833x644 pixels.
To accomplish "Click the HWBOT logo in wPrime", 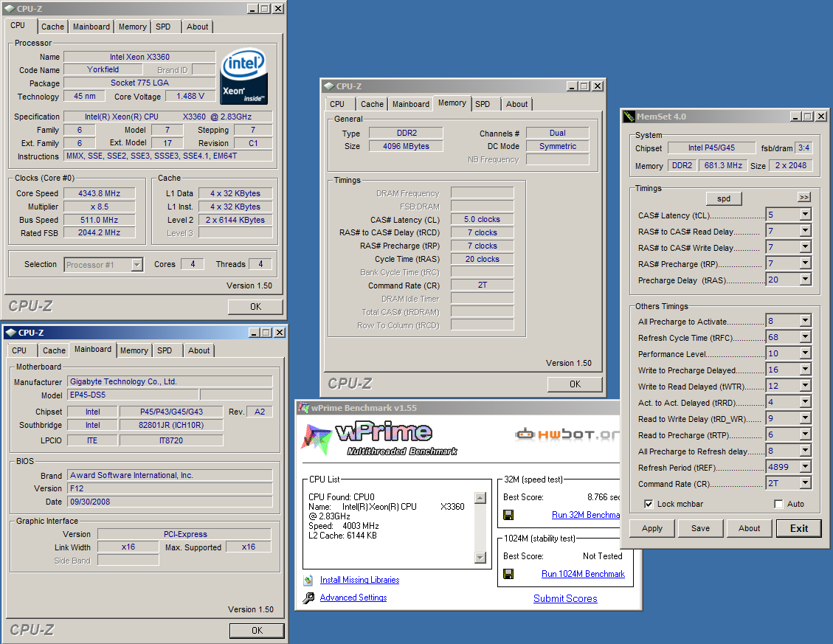I will (567, 434).
